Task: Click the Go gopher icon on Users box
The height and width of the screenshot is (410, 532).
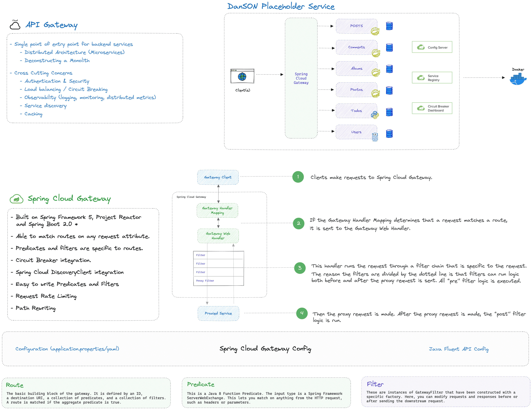Action: point(375,137)
